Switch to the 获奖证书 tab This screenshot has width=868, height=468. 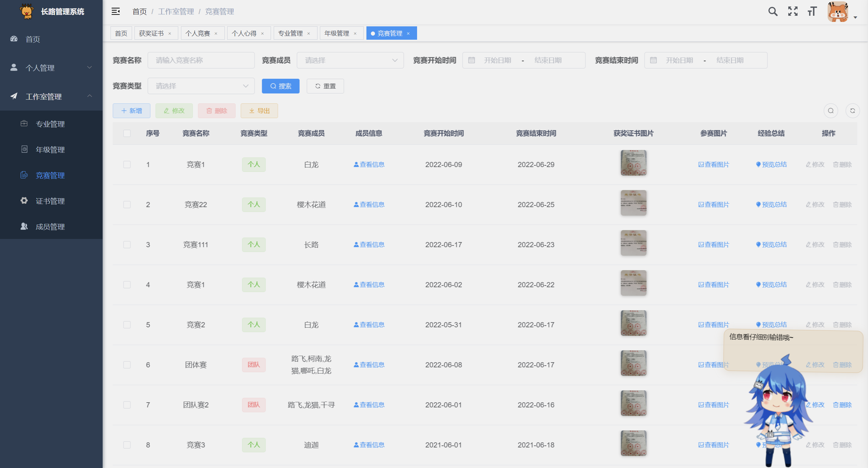151,34
